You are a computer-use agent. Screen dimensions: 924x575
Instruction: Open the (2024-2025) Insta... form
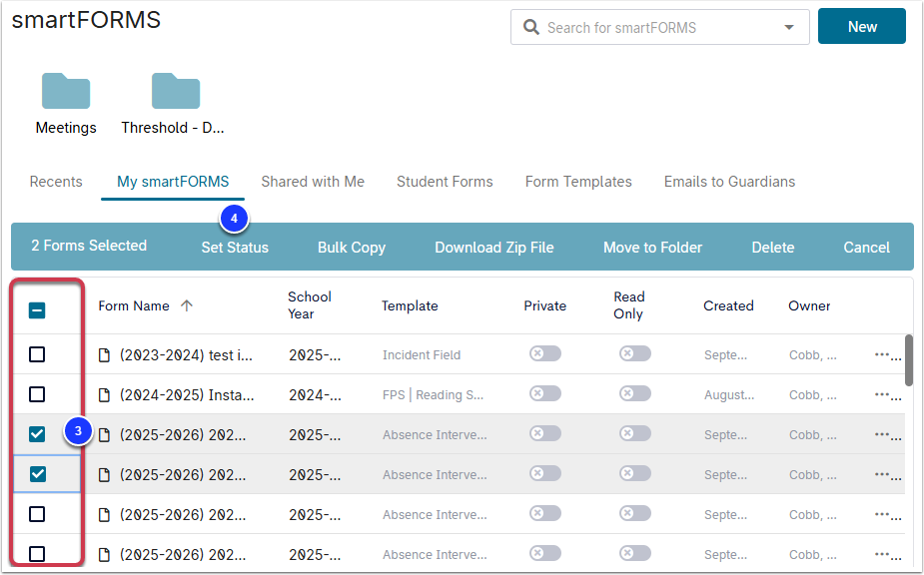coord(187,395)
